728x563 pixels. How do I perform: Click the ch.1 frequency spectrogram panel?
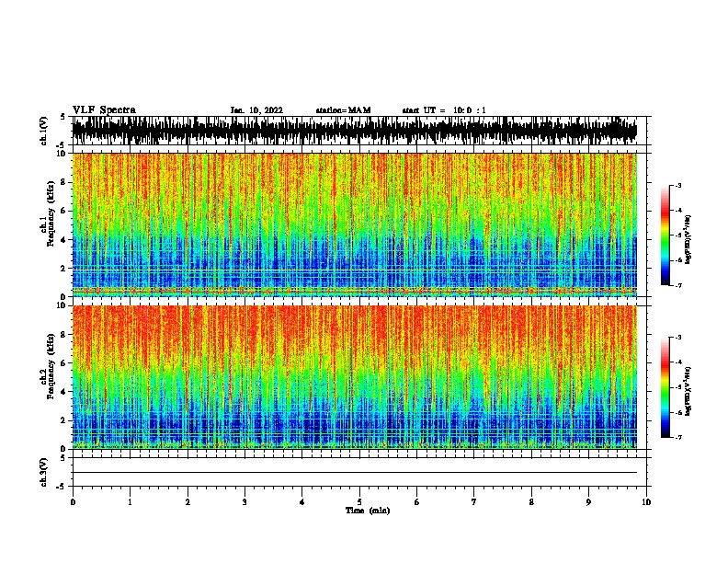(x=354, y=224)
